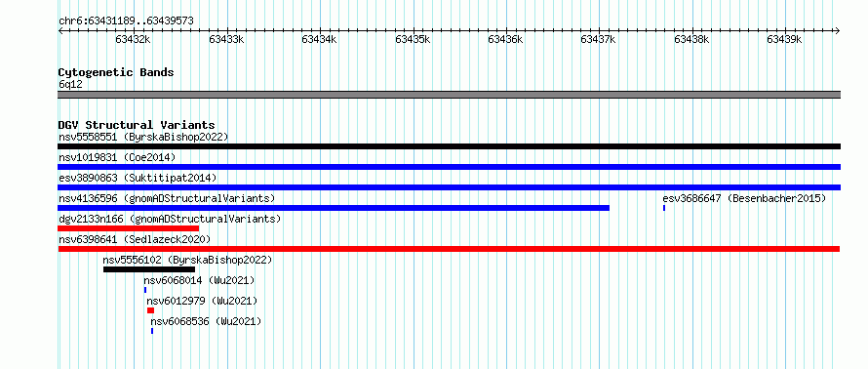
Task: Open the nsv5556102 (ByrskaBishop2022) label
Action: pyautogui.click(x=187, y=260)
